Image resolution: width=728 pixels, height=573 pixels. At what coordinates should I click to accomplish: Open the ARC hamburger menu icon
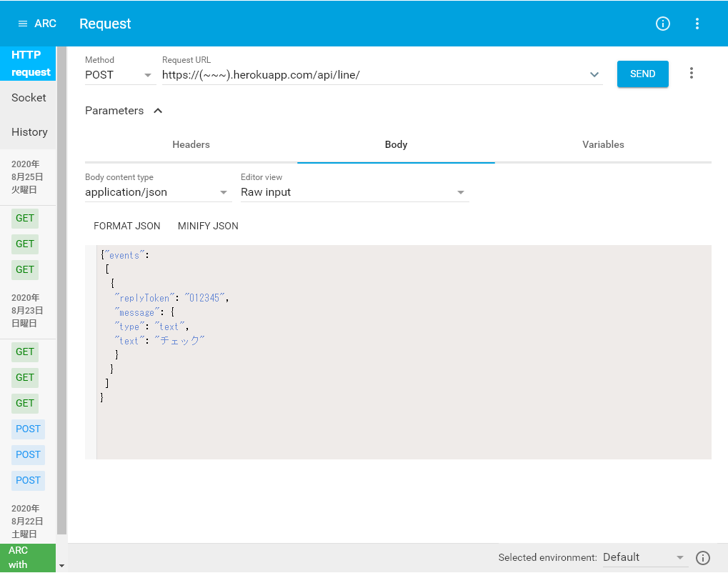22,24
